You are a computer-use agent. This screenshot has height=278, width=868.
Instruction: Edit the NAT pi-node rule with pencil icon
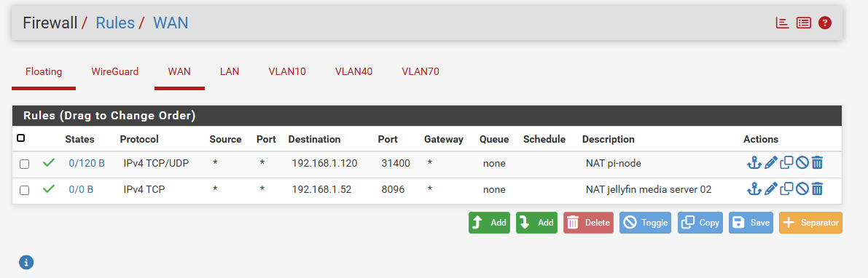coord(770,163)
